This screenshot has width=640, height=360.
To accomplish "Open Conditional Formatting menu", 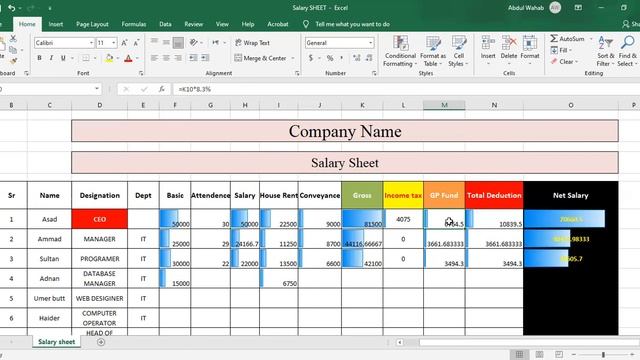I will click(x=400, y=51).
